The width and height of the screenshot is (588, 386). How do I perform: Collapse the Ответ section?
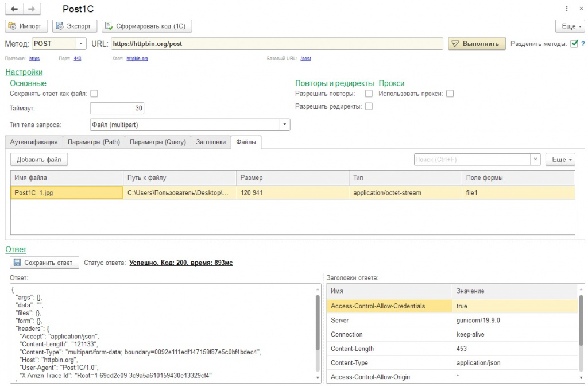pyautogui.click(x=16, y=249)
